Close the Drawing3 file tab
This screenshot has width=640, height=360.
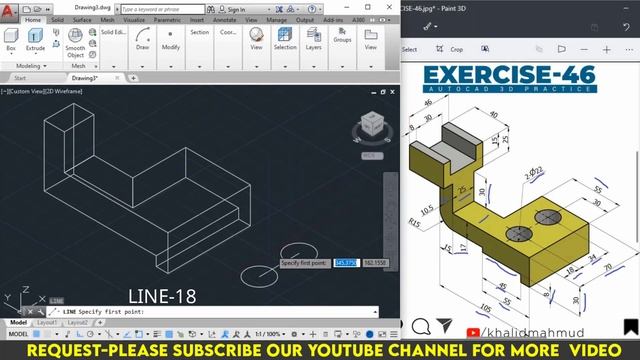coord(117,78)
